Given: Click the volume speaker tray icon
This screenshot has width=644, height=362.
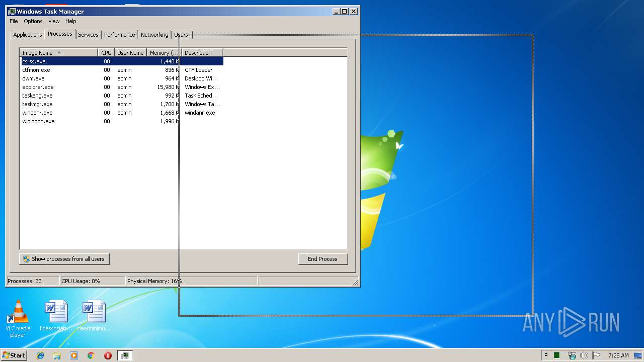Looking at the screenshot, I should pyautogui.click(x=584, y=355).
